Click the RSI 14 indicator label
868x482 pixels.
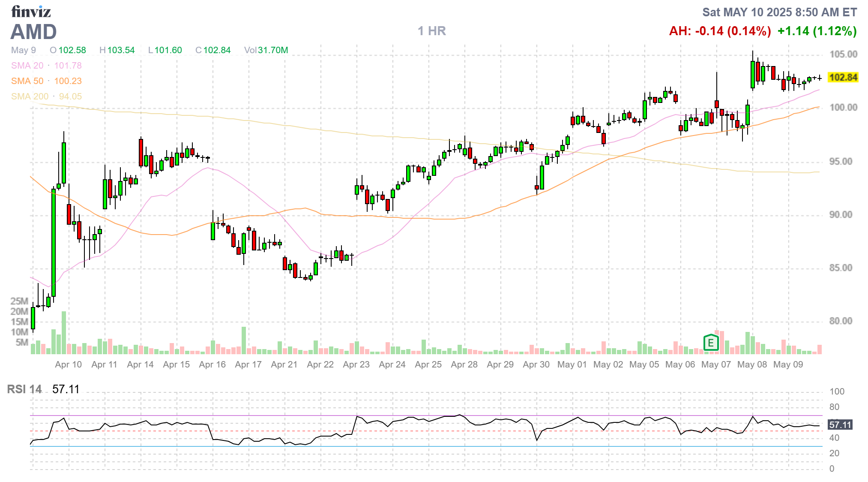[24, 389]
